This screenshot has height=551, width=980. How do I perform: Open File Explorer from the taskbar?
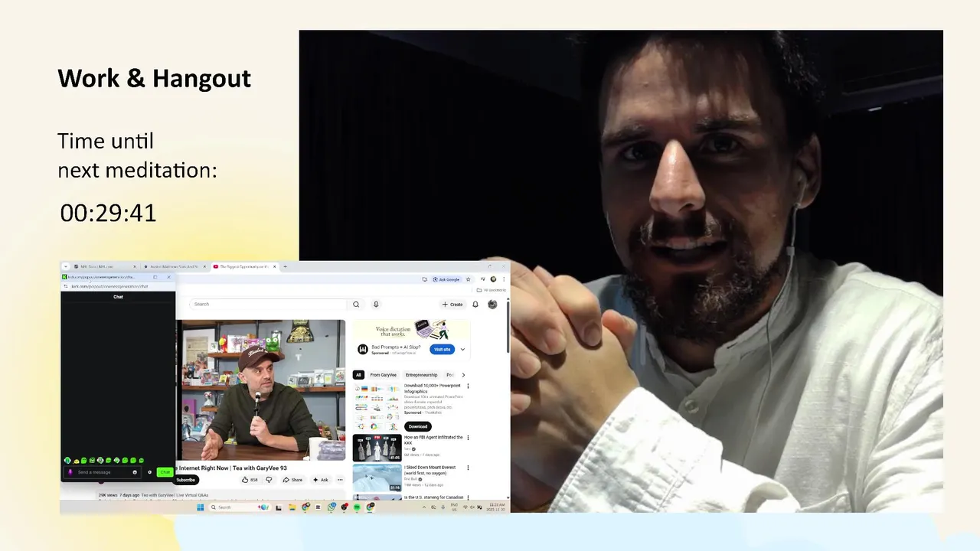292,507
